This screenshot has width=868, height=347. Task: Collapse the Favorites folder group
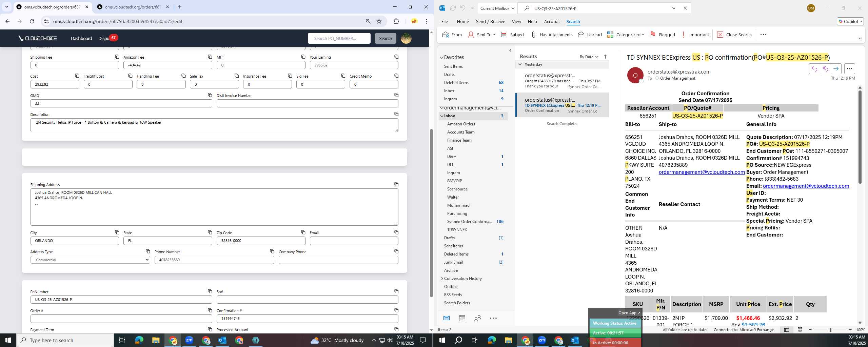441,58
